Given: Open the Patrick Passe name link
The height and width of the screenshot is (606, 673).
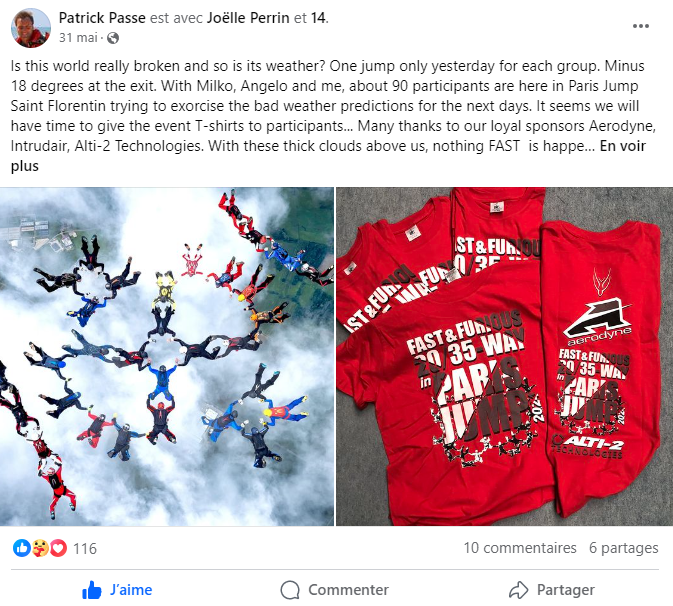Looking at the screenshot, I should click(102, 18).
